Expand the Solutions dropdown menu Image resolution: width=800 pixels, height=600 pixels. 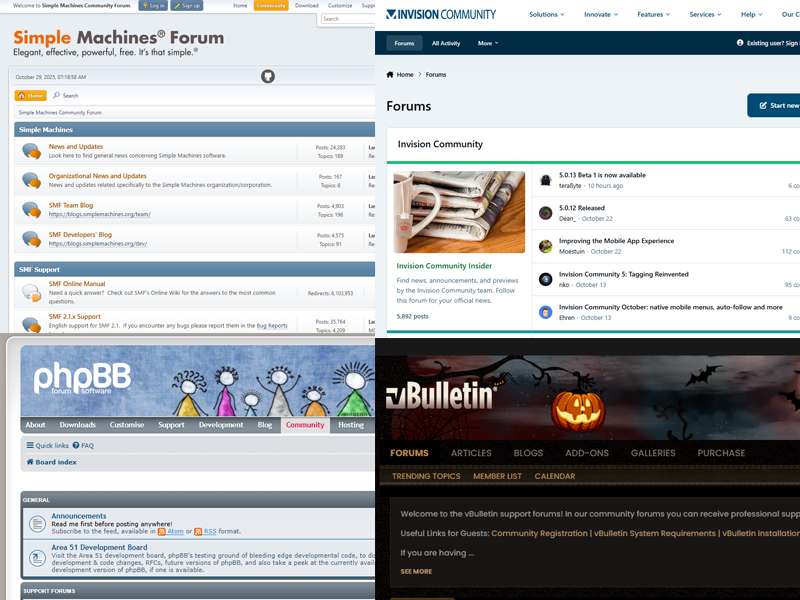546,15
